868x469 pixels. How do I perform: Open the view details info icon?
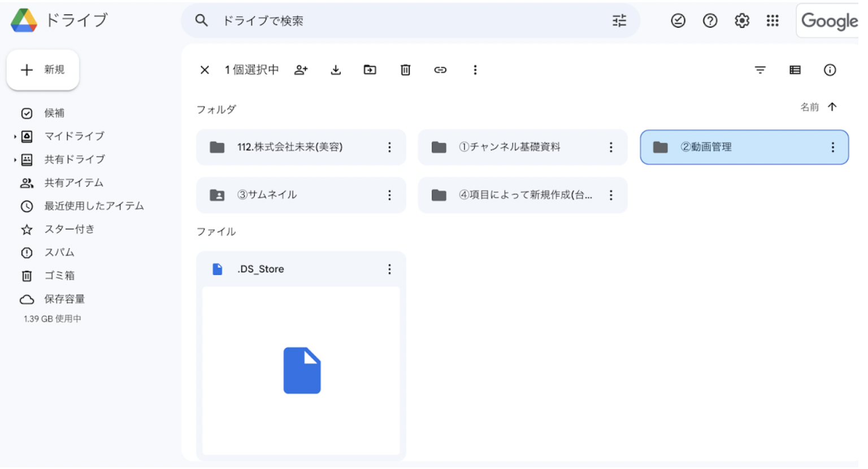click(830, 70)
